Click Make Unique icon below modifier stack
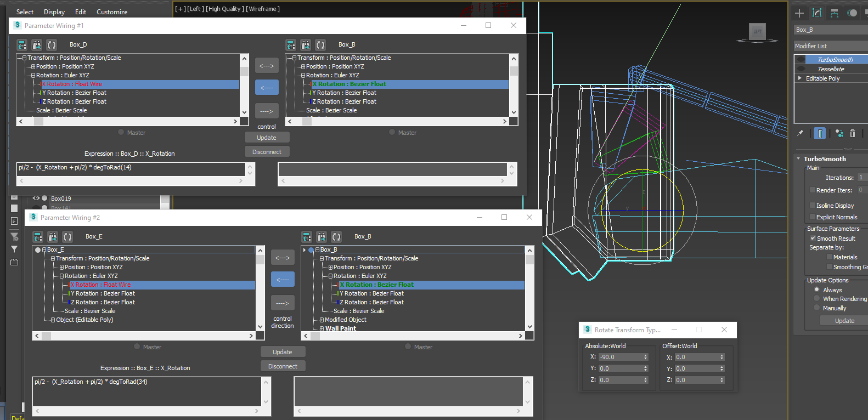868x420 pixels. 839,133
